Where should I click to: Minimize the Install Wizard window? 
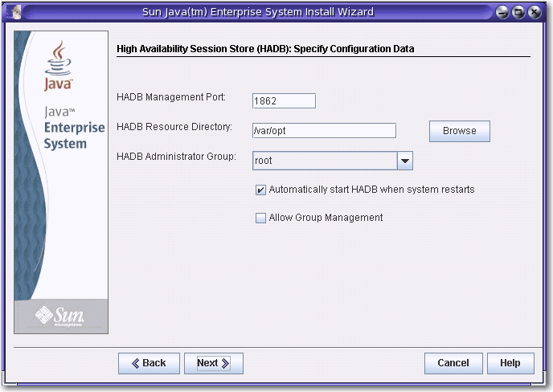coord(502,12)
